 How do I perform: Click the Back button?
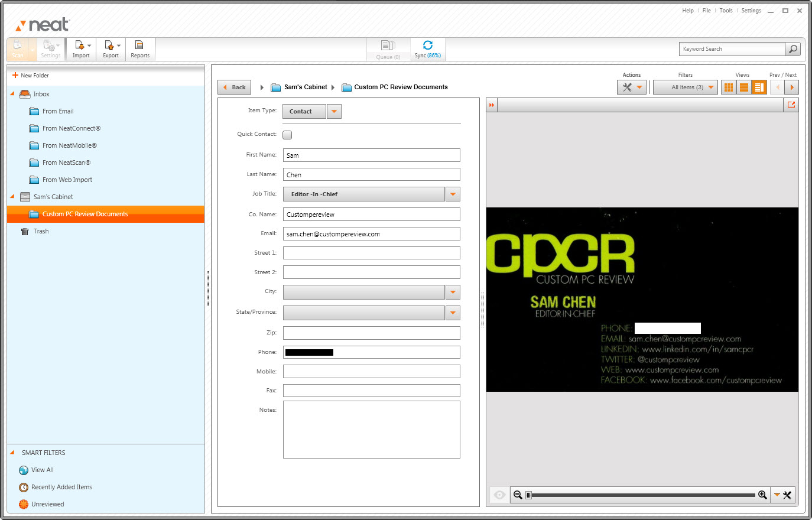(235, 87)
